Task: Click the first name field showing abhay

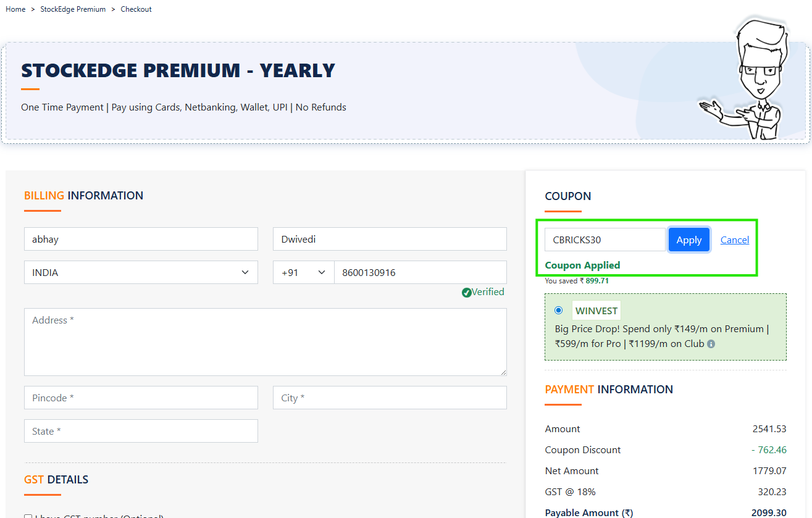Action: pyautogui.click(x=141, y=239)
